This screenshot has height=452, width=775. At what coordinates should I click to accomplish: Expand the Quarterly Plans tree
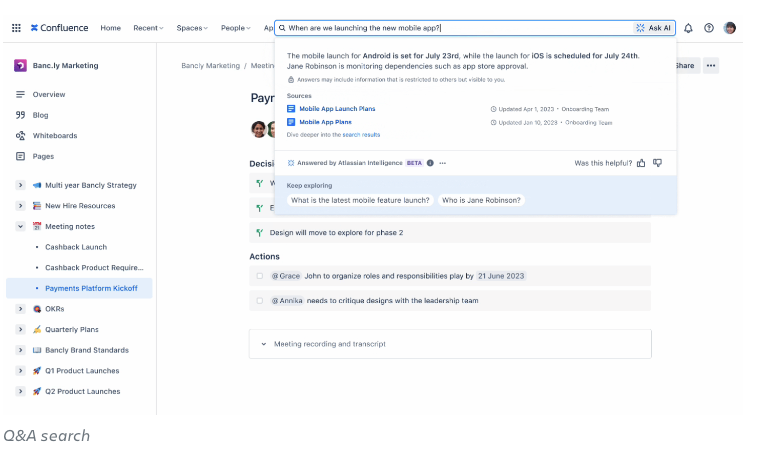(20, 329)
